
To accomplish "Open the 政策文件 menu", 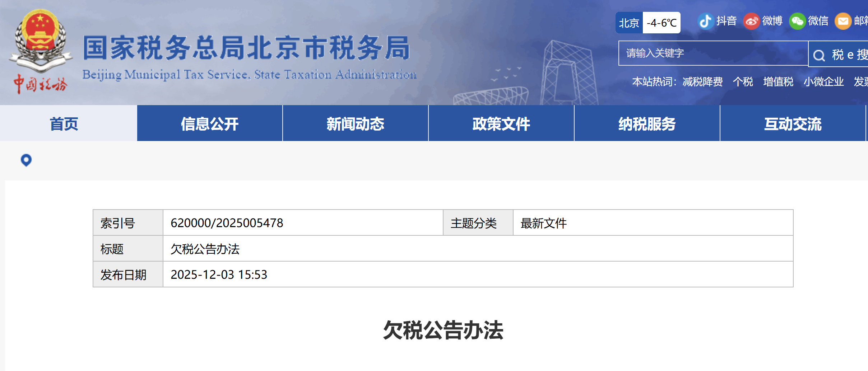I will point(501,123).
